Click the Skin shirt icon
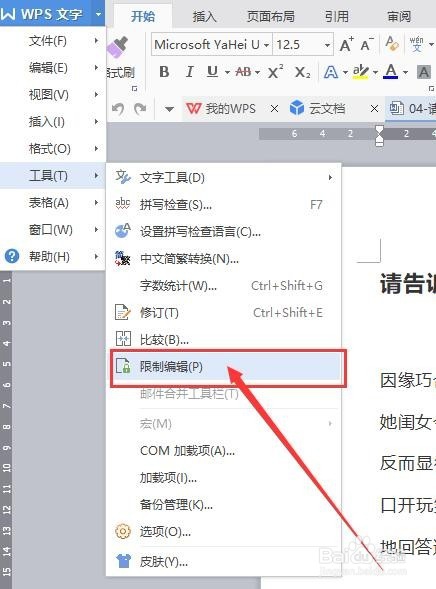The width and height of the screenshot is (436, 589). tap(123, 561)
